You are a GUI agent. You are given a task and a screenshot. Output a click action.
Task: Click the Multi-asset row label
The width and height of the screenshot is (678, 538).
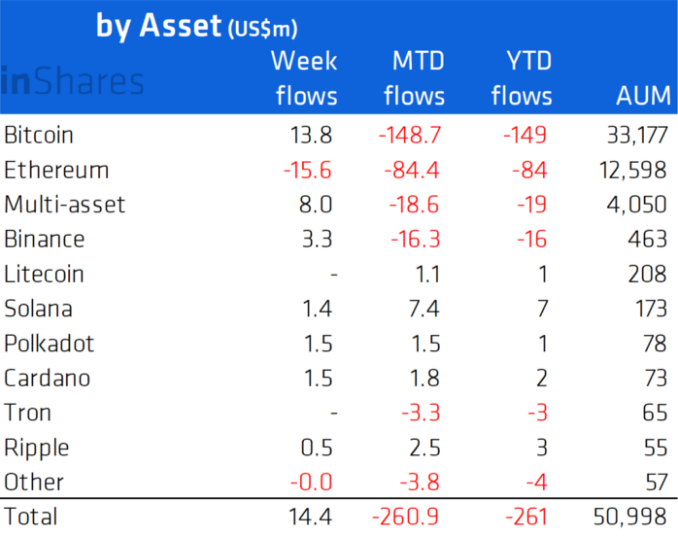pos(65,205)
